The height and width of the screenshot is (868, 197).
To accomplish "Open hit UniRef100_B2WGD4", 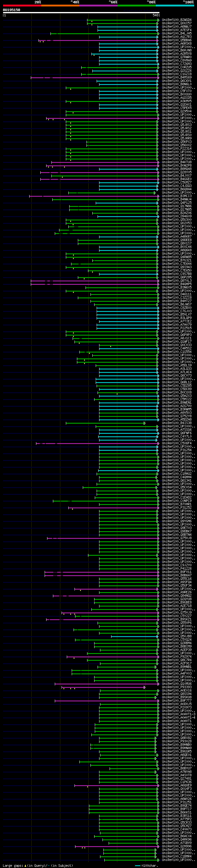I will point(177,20).
